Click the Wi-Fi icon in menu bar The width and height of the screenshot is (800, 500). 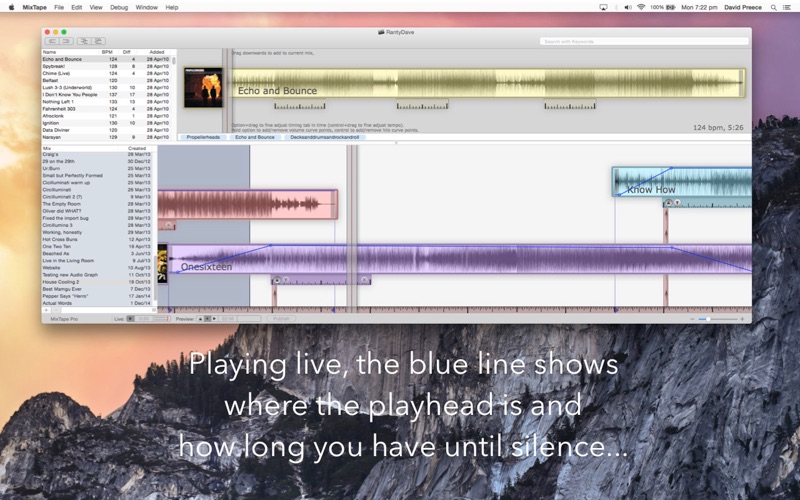pos(640,7)
